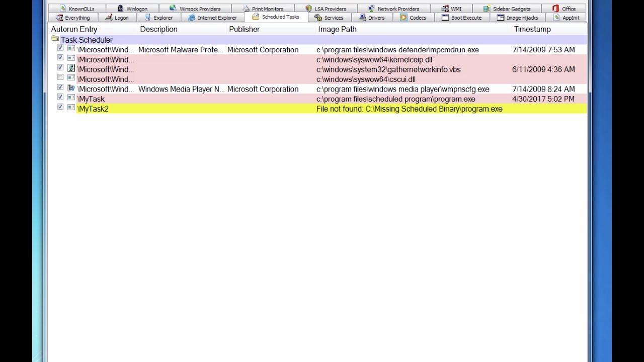Image resolution: width=644 pixels, height=362 pixels.
Task: Click timestamp 6/11/2009 4:36 AM
Action: coord(543,69)
